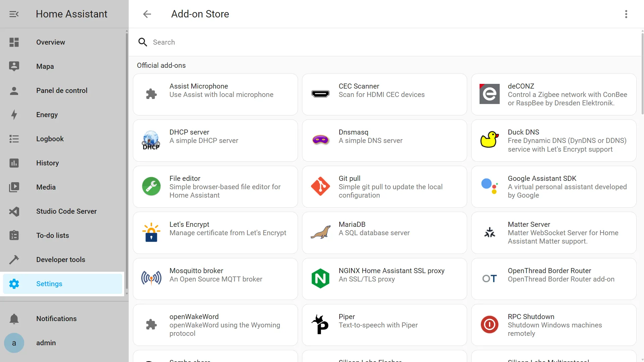Open the Assist Microphone add-on title

click(199, 86)
